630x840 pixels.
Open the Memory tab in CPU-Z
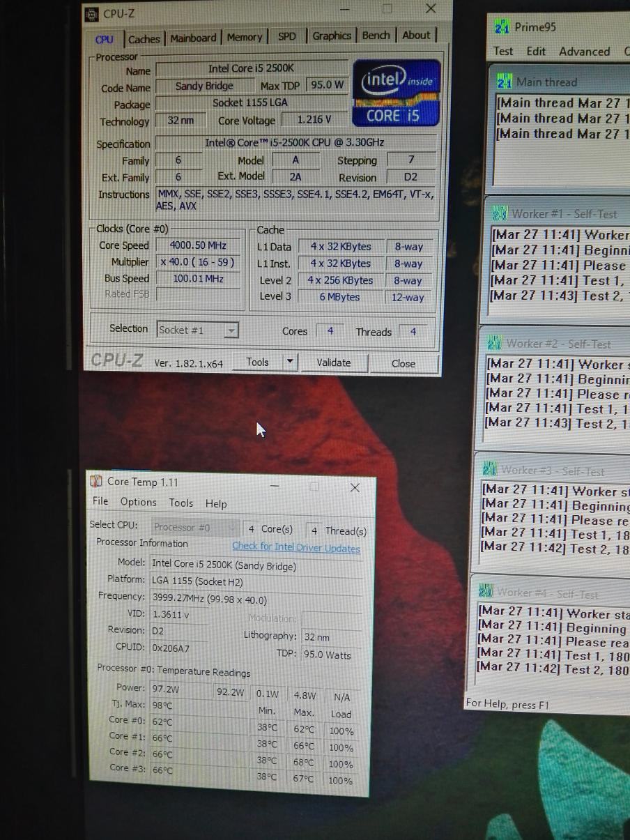245,37
